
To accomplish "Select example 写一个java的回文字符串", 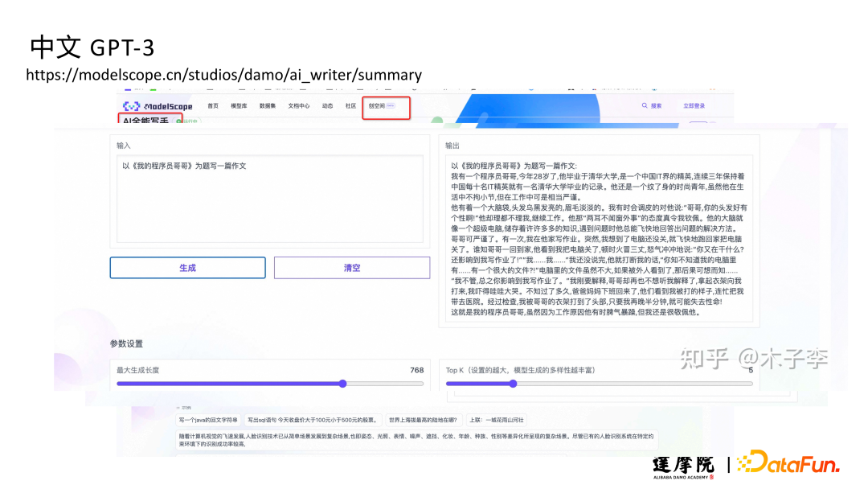I will 208,420.
